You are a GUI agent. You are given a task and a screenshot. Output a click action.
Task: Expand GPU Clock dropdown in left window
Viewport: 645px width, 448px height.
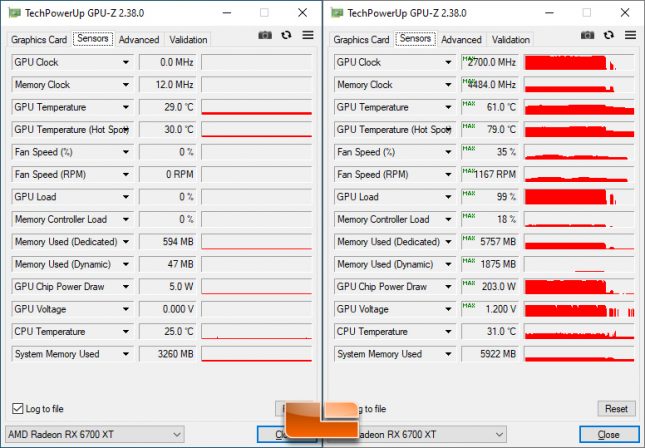pyautogui.click(x=126, y=63)
